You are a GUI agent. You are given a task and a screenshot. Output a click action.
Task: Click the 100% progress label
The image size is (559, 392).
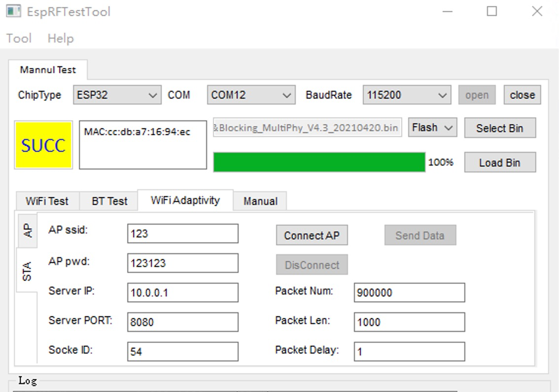(441, 163)
